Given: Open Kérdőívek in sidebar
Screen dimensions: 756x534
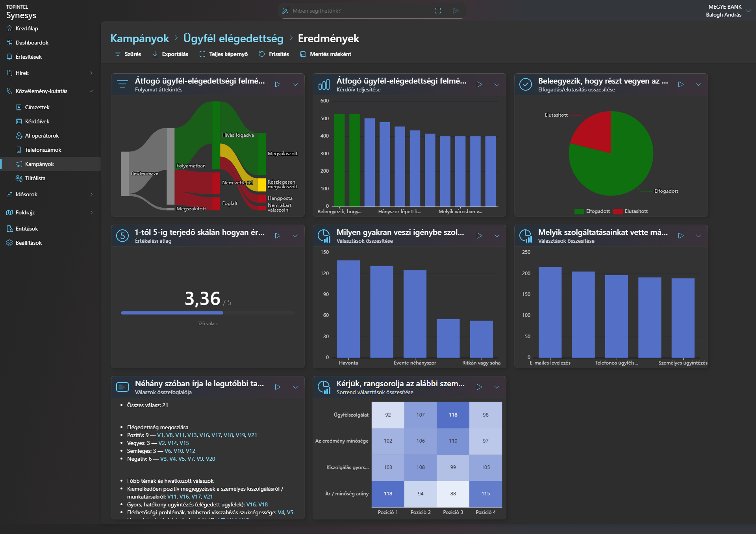Looking at the screenshot, I should click(x=50, y=121).
